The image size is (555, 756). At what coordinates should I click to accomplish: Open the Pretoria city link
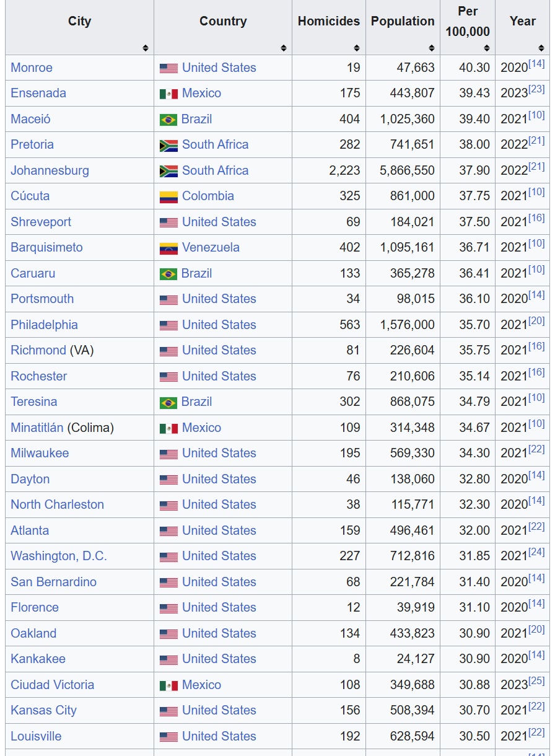32,144
